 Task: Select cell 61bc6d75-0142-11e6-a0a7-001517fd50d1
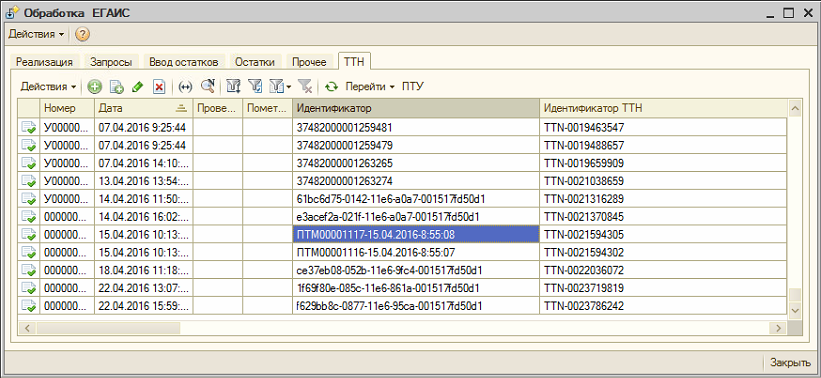(x=416, y=199)
